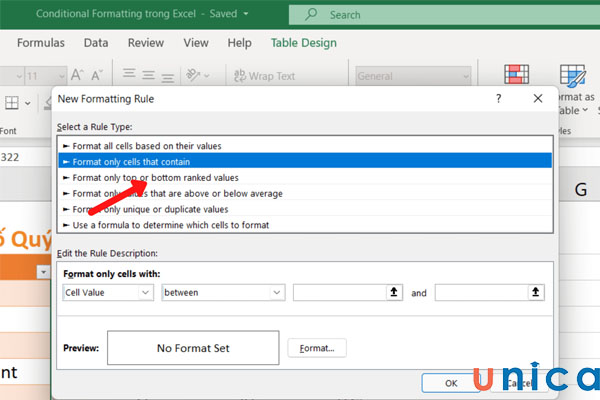Switch to the Formulas tab
Screen dimensions: 600x400
point(40,43)
